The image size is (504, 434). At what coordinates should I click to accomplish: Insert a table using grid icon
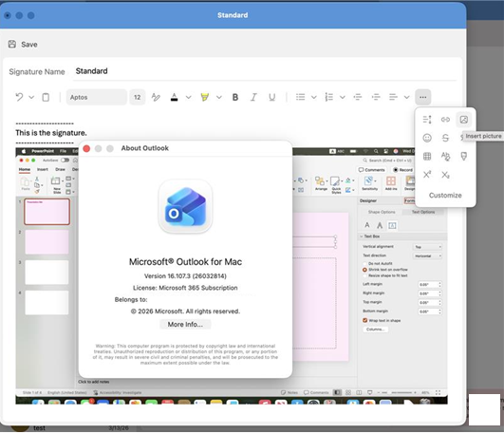pos(427,157)
